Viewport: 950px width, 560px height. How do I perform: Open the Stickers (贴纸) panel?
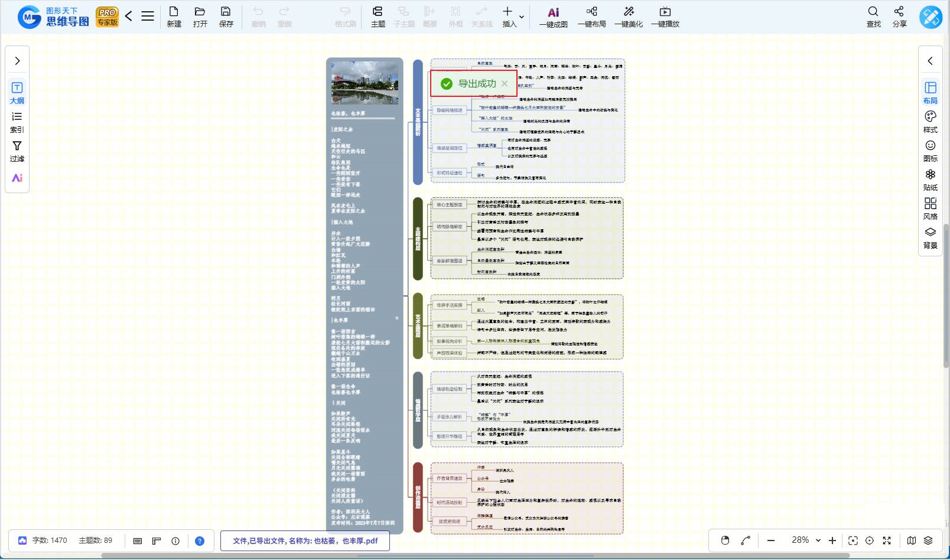point(930,180)
